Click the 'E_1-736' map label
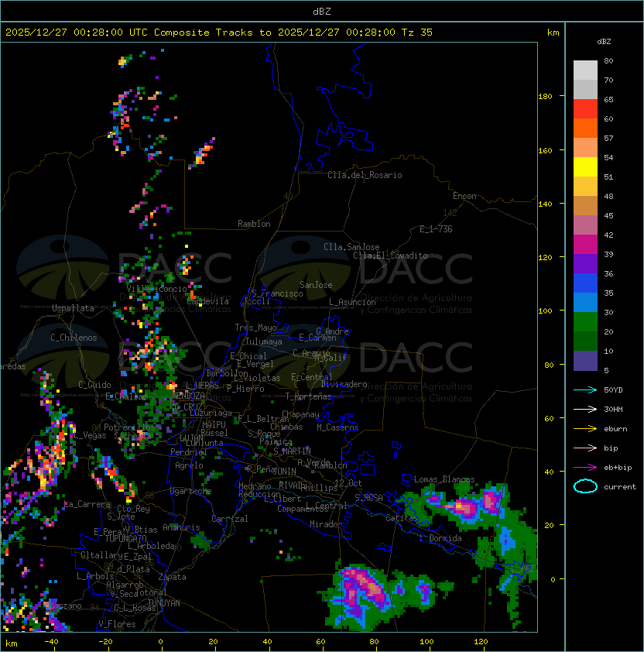The width and height of the screenshot is (644, 652). (x=436, y=229)
